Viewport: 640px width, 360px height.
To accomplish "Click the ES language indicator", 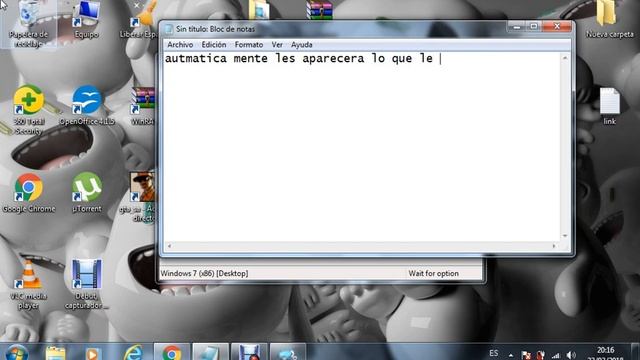I will coord(493,353).
